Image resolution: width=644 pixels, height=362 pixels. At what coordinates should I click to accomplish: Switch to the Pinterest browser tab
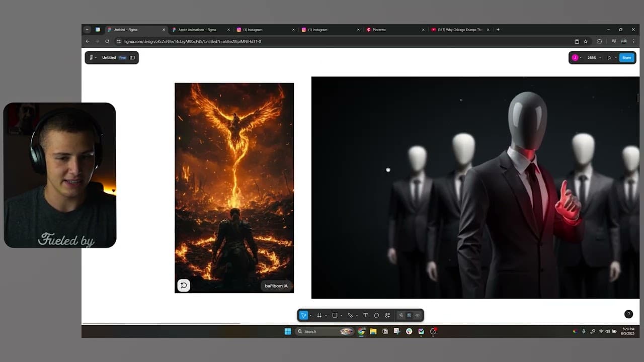(x=380, y=30)
